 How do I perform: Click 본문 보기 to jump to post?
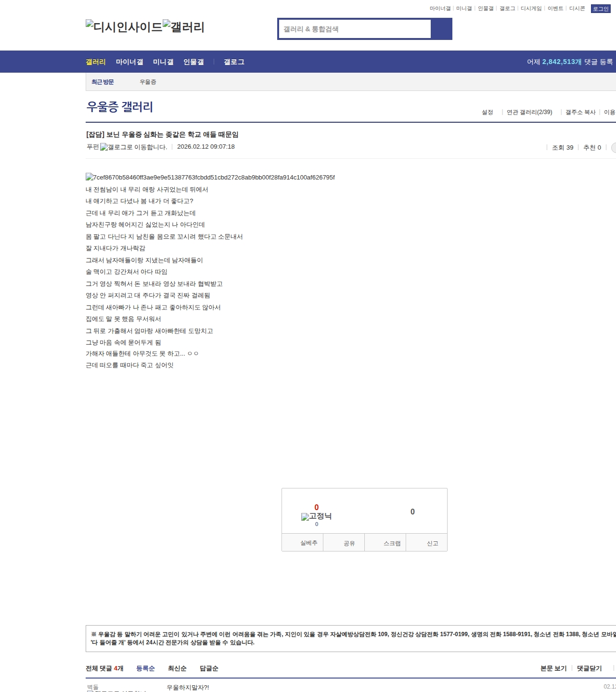point(553,668)
